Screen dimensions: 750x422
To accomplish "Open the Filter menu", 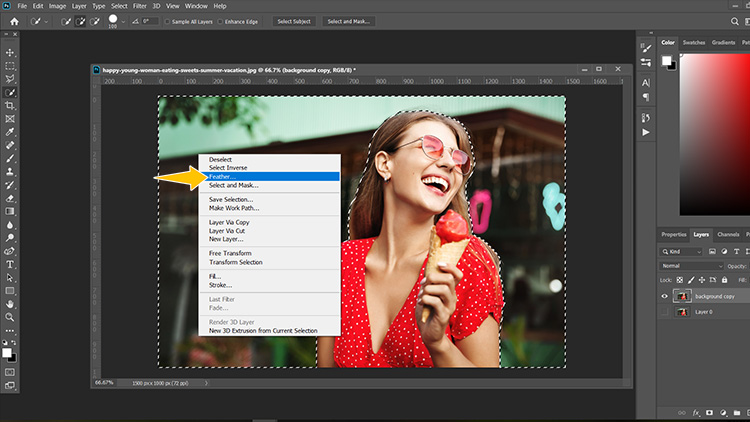I will point(140,6).
